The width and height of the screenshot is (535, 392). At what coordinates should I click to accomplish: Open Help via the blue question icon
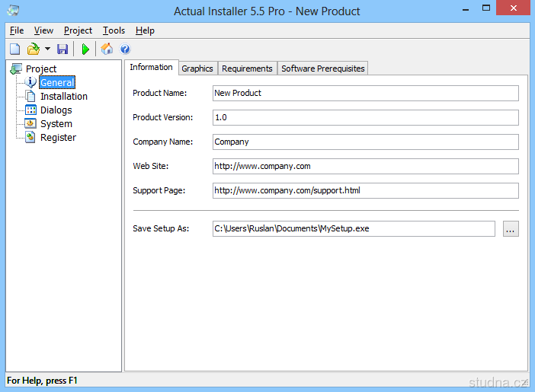coord(125,49)
